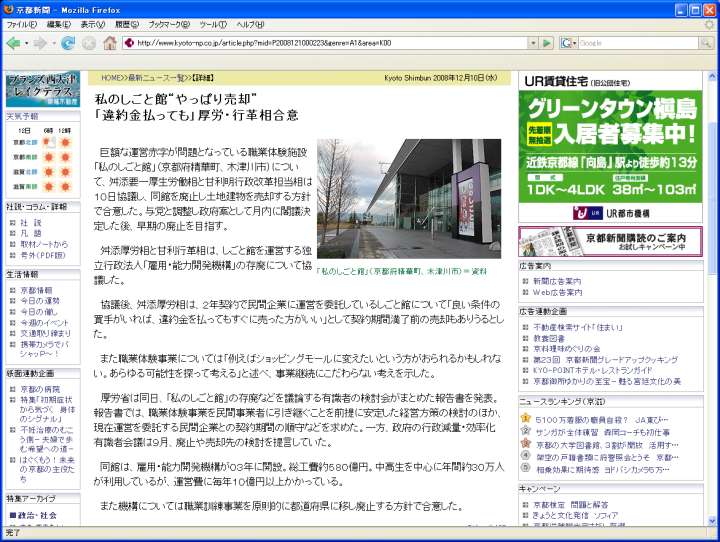Expand the address bar URL dropdown
The image size is (720, 542).
click(533, 43)
